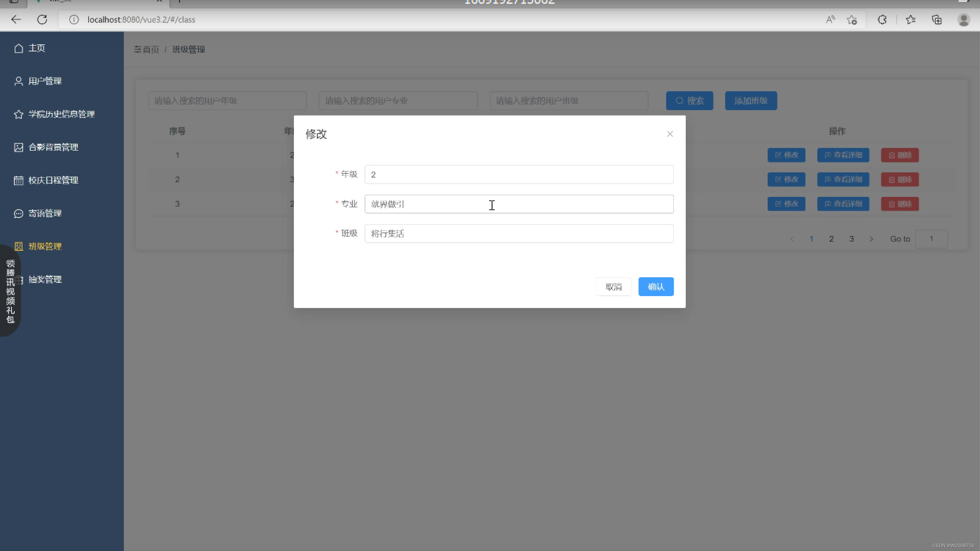The image size is (980, 551).
Task: Go to next page arrow in pagination
Action: [872, 239]
